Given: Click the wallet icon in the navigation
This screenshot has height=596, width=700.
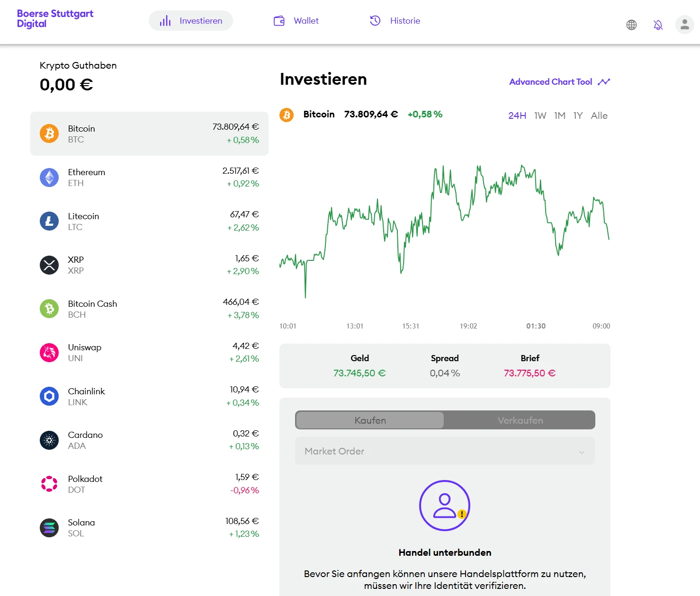Looking at the screenshot, I should point(279,21).
